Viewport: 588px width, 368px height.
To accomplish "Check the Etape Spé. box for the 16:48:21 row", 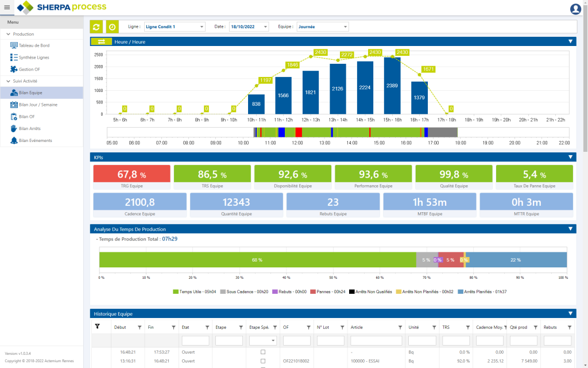I will [x=263, y=352].
